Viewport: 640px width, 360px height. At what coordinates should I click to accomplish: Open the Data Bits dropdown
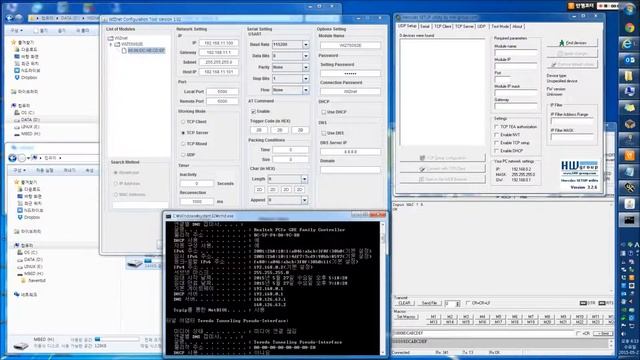(x=305, y=56)
